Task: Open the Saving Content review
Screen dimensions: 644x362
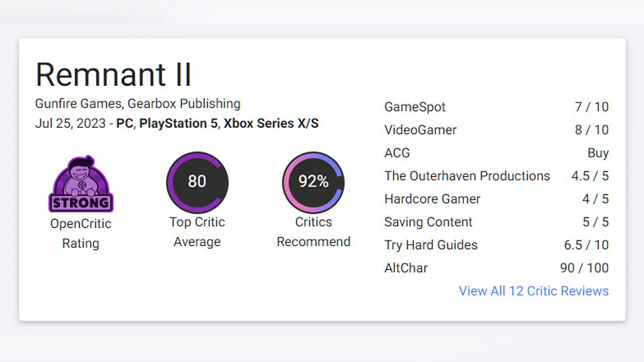Action: pos(428,222)
